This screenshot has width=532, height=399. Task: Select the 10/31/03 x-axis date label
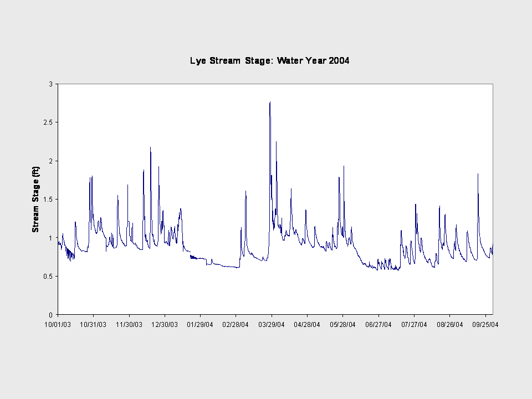click(93, 325)
